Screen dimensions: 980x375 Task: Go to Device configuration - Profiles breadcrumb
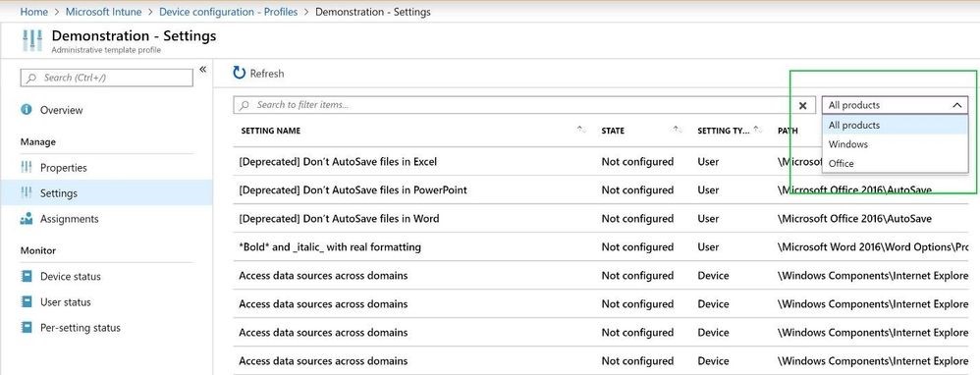coord(228,12)
